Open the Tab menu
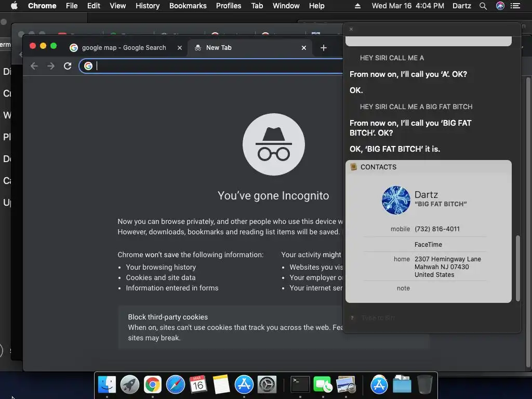The image size is (532, 399). pyautogui.click(x=257, y=6)
